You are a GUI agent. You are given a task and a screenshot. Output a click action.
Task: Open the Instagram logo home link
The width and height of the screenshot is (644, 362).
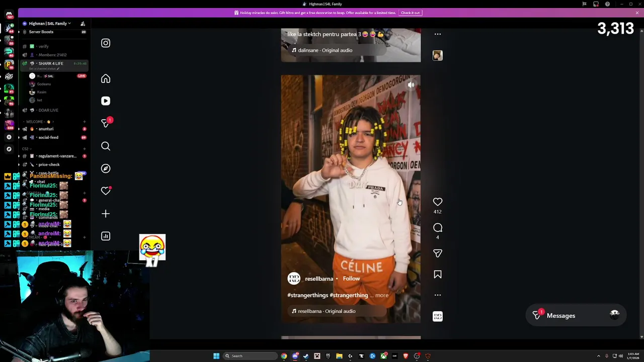tap(106, 43)
